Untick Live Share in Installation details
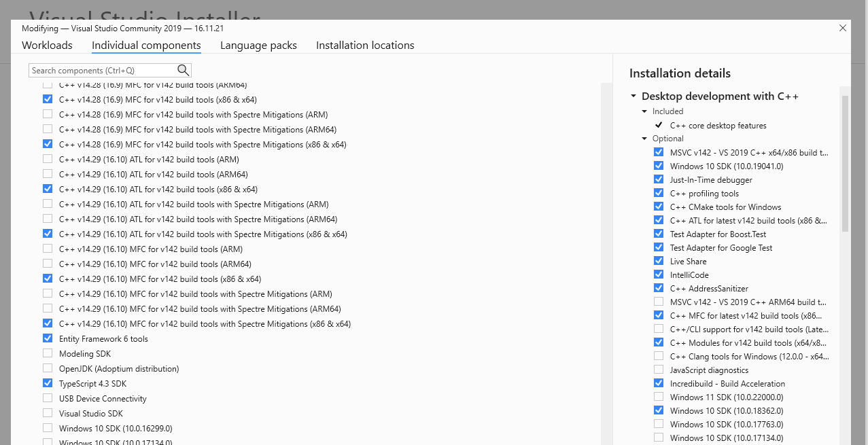The height and width of the screenshot is (445, 868). point(659,262)
